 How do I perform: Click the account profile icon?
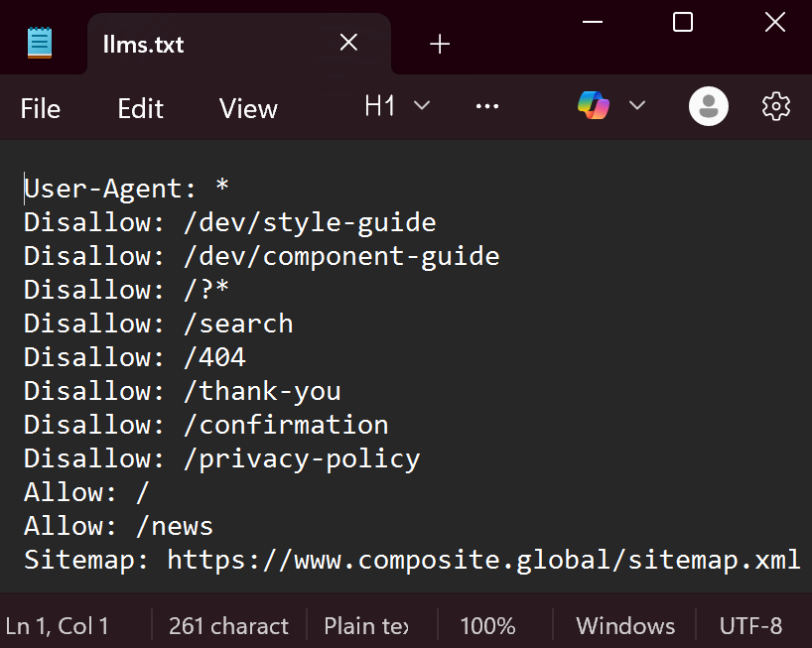pyautogui.click(x=708, y=105)
